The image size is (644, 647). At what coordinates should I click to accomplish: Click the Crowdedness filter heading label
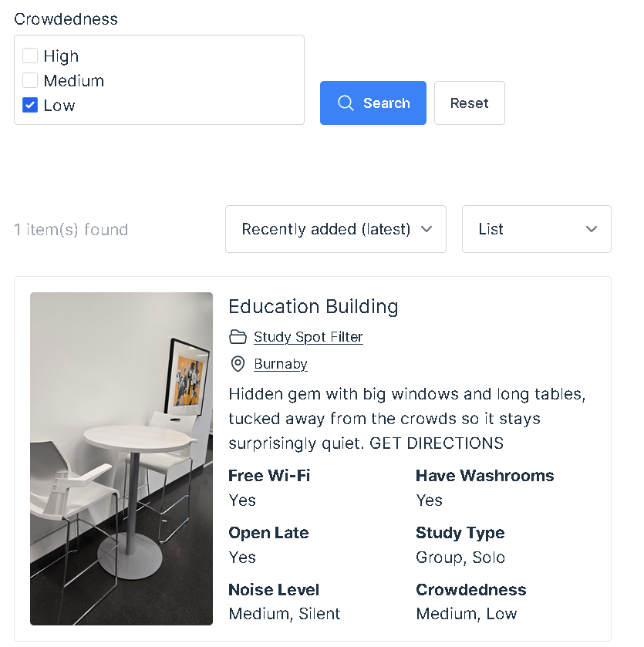(x=66, y=19)
